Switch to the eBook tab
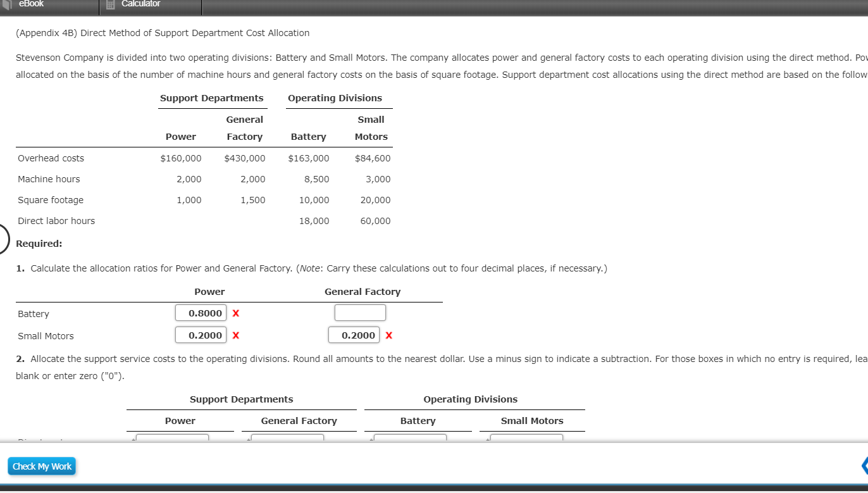 click(x=32, y=4)
